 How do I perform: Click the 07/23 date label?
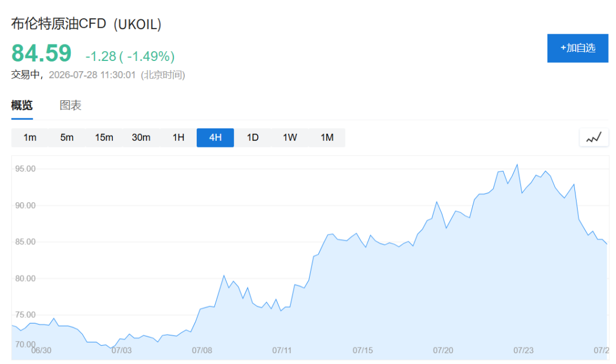523,350
